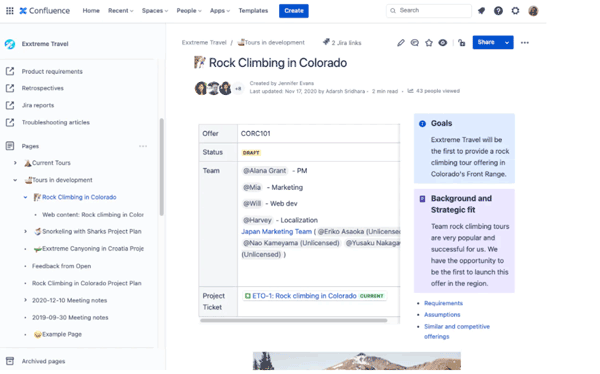This screenshot has height=374, width=600.
Task: Click the @Alana Grant mention
Action: point(265,171)
